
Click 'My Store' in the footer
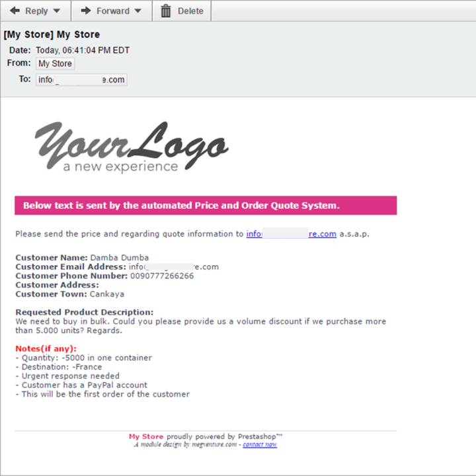(146, 436)
